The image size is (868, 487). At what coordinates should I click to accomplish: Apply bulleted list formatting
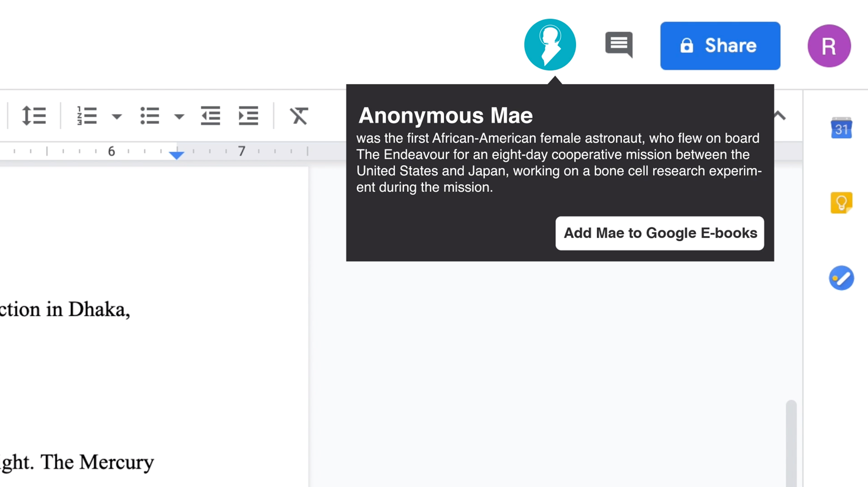tap(150, 116)
